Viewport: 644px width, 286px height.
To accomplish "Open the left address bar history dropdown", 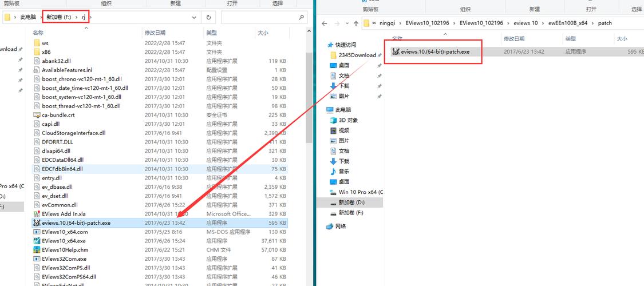I will click(195, 17).
